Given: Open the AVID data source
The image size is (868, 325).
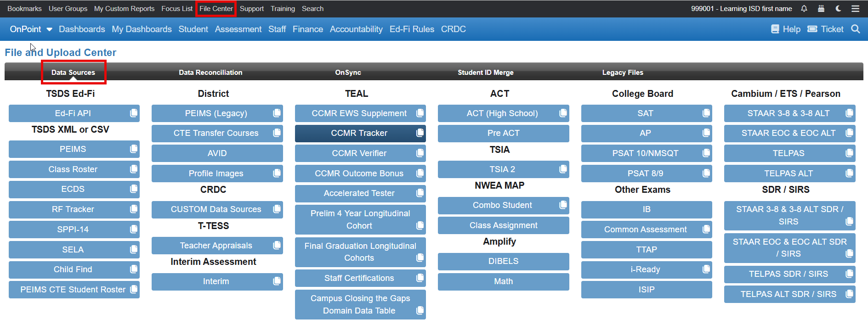Looking at the screenshot, I should (217, 153).
